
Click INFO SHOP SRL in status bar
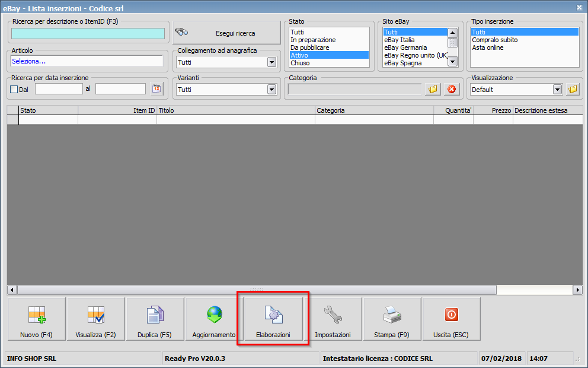(32, 359)
